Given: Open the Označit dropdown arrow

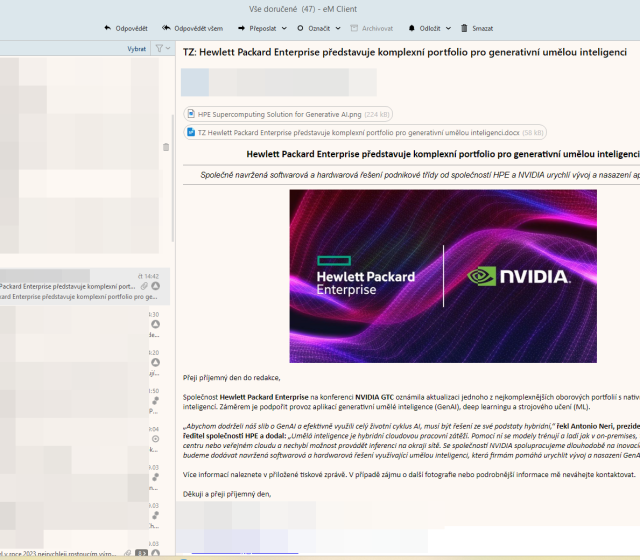Looking at the screenshot, I should [338, 28].
